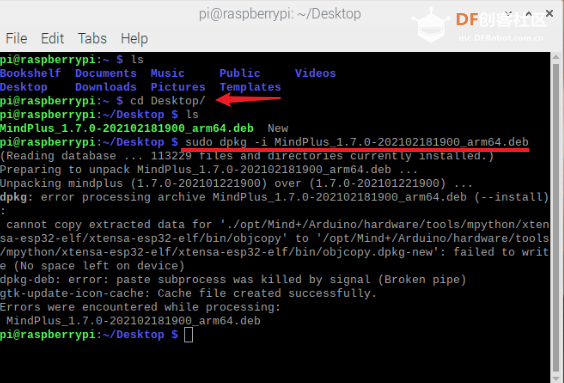Image resolution: width=564 pixels, height=383 pixels.
Task: Click 'Errors were encountered while processing:' line
Action: pyautogui.click(x=140, y=307)
